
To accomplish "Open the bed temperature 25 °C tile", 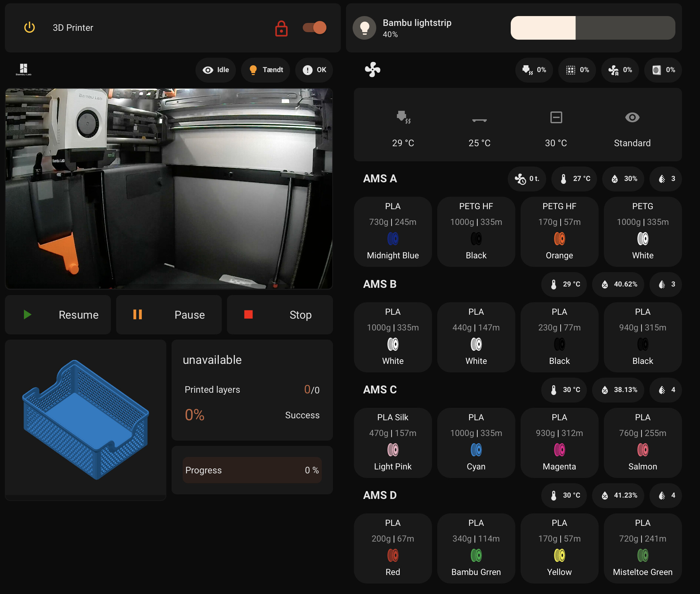I will click(x=479, y=128).
